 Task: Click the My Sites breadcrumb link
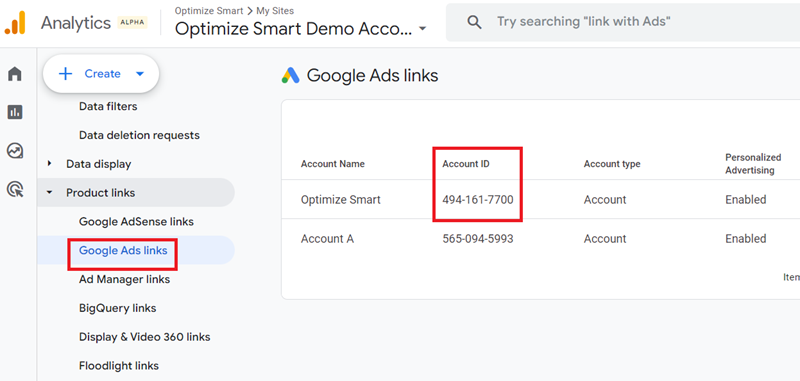pos(275,11)
